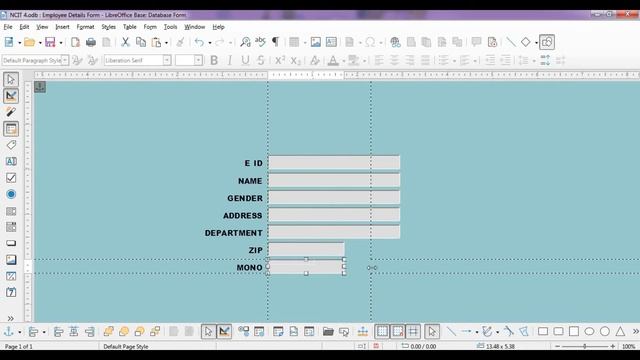
Task: Expand the Undo history dropdown arrow
Action: (210, 42)
